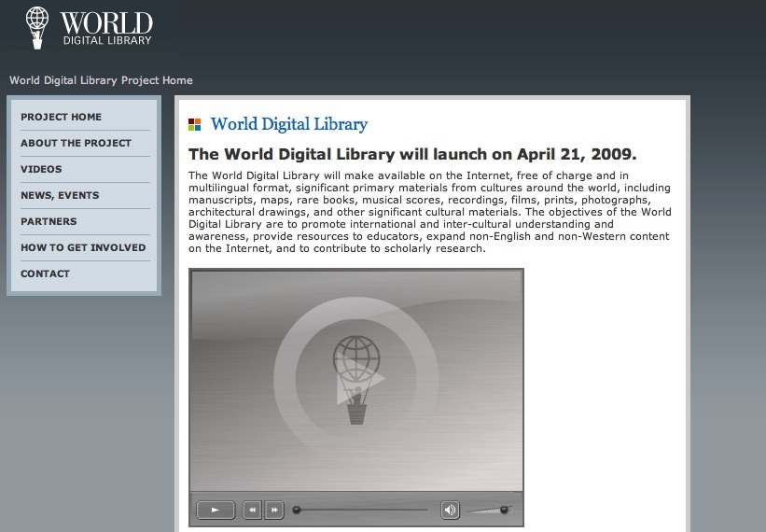Image resolution: width=766 pixels, height=532 pixels.
Task: Click the four-color square icon beside the heading
Action: 194,124
